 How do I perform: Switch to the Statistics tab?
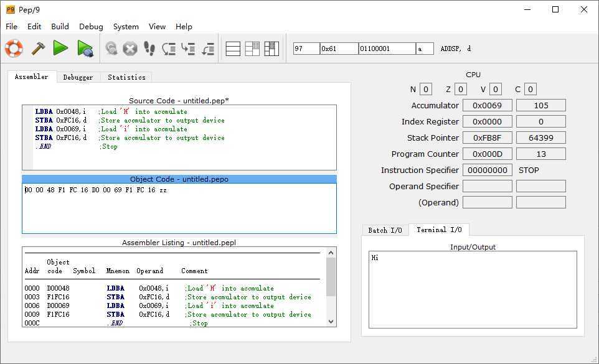pos(126,77)
